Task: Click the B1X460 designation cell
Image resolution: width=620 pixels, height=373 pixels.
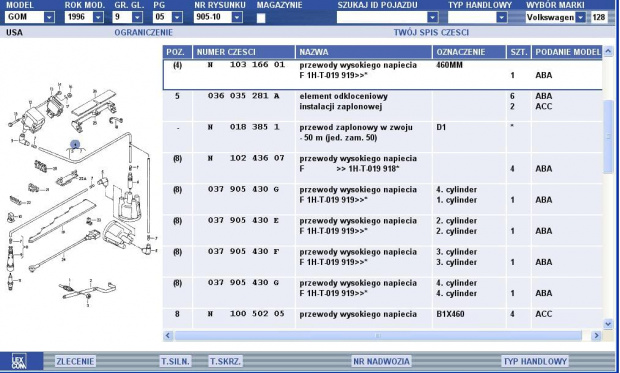Action: click(450, 314)
